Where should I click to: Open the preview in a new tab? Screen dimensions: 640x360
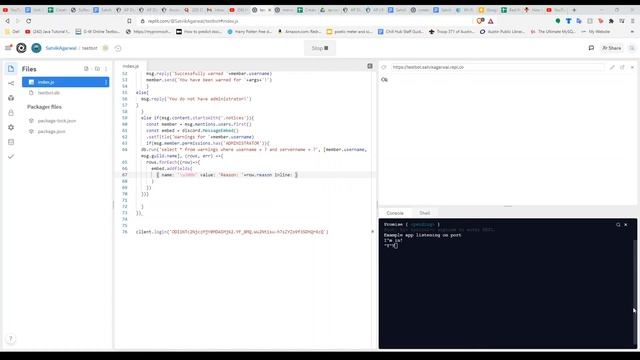click(x=622, y=67)
